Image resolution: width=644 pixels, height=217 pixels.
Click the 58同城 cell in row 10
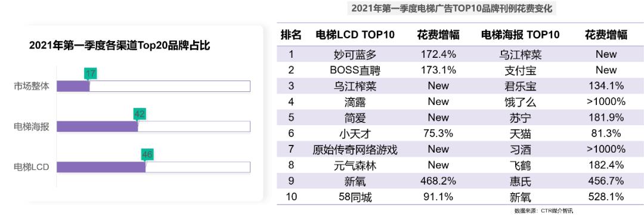355,197
